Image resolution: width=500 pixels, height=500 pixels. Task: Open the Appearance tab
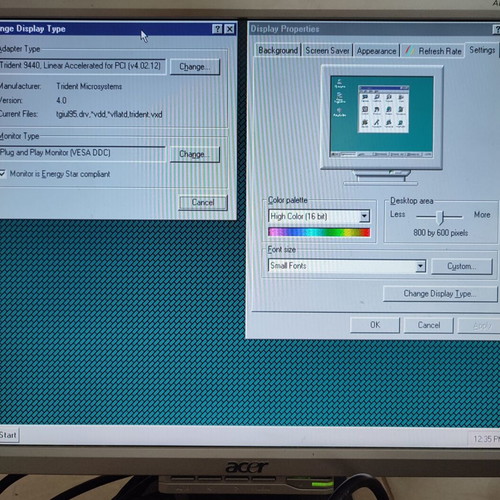tap(376, 51)
